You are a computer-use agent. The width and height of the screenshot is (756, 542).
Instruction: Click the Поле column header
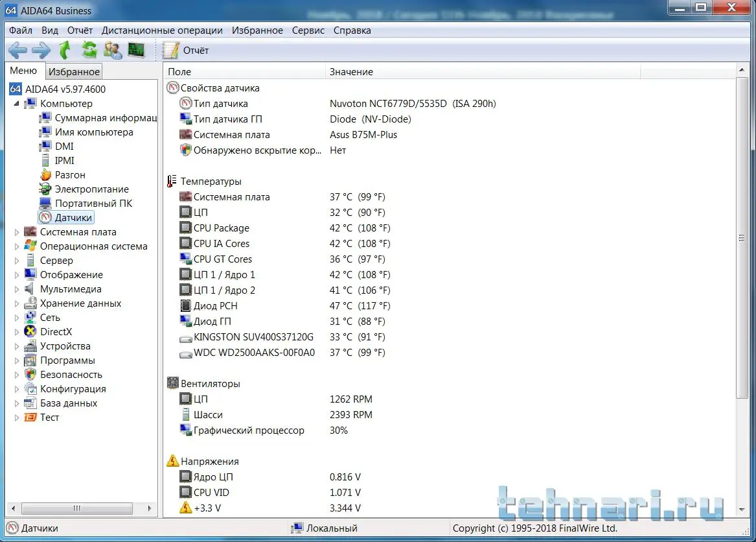coord(245,71)
